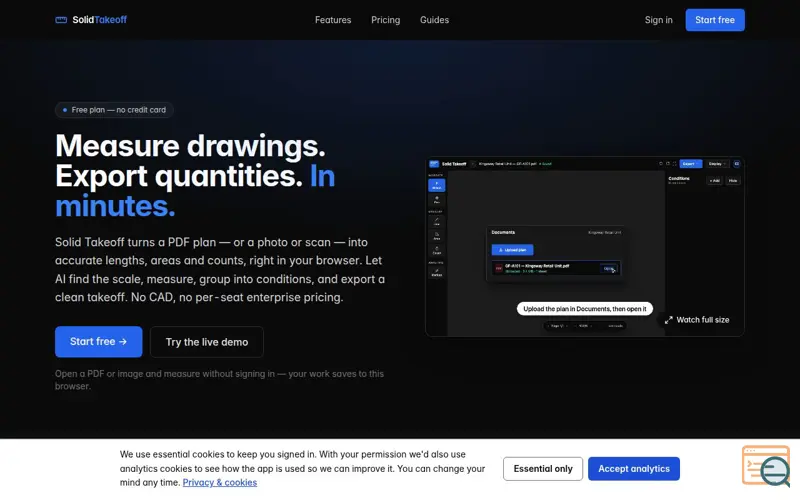
Task: Click the Free plan — no credit card badge
Action: [114, 110]
